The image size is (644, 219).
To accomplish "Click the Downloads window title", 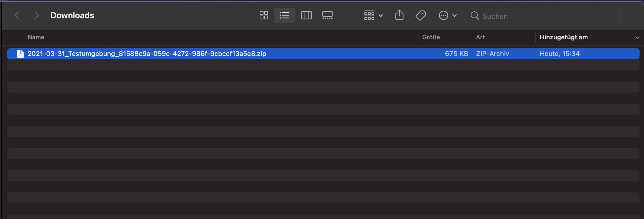I will click(x=72, y=15).
